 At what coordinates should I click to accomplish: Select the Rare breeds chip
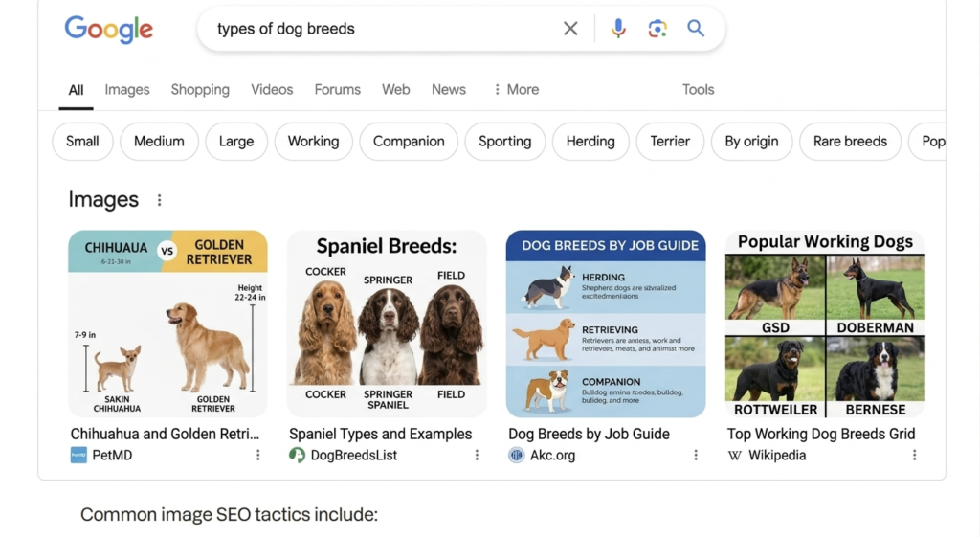click(x=850, y=142)
